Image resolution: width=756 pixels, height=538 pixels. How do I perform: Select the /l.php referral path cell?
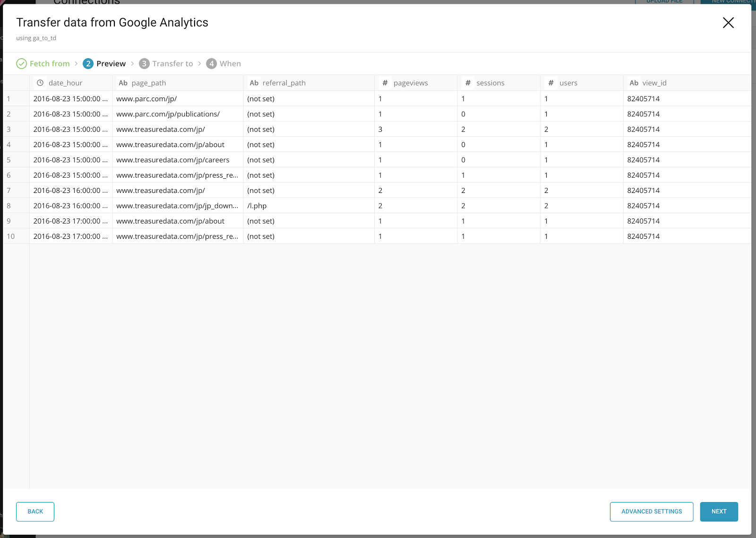pyautogui.click(x=257, y=206)
